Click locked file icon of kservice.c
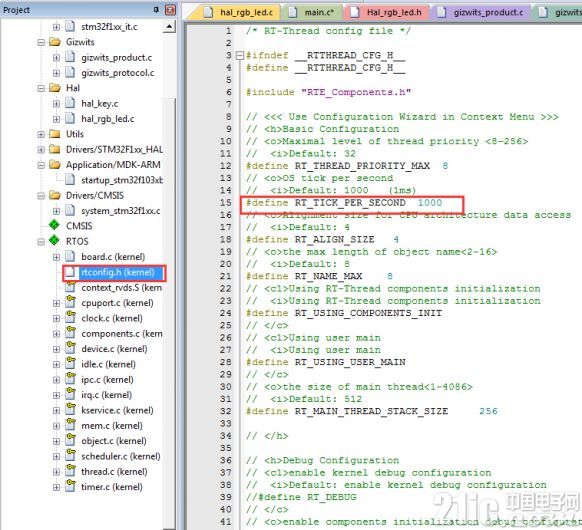This screenshot has height=530, width=582. tap(70, 409)
